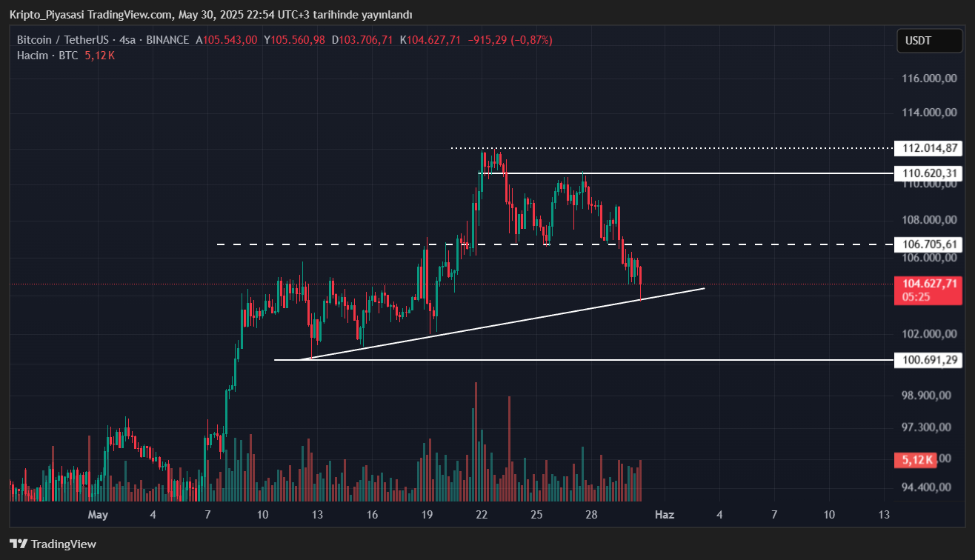The width and height of the screenshot is (975, 560).
Task: Click the Haz month label on time axis
Action: 664,514
